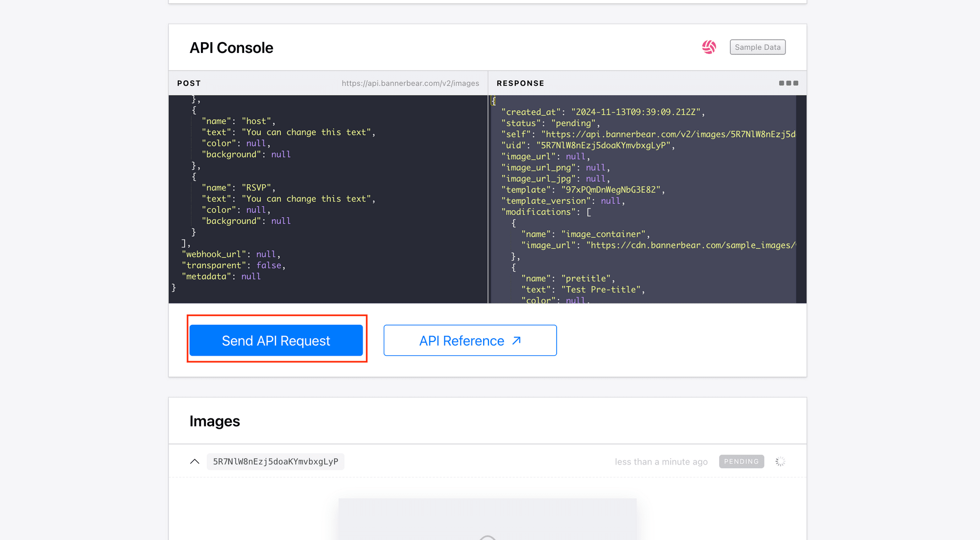Click the "less than a minute ago" timestamp
Viewport: 980px width, 540px height.
(x=661, y=461)
